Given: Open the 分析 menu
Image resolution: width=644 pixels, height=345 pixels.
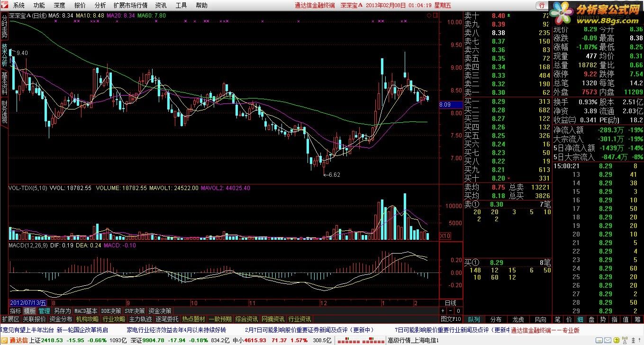Looking at the screenshot, I should tap(100, 6).
